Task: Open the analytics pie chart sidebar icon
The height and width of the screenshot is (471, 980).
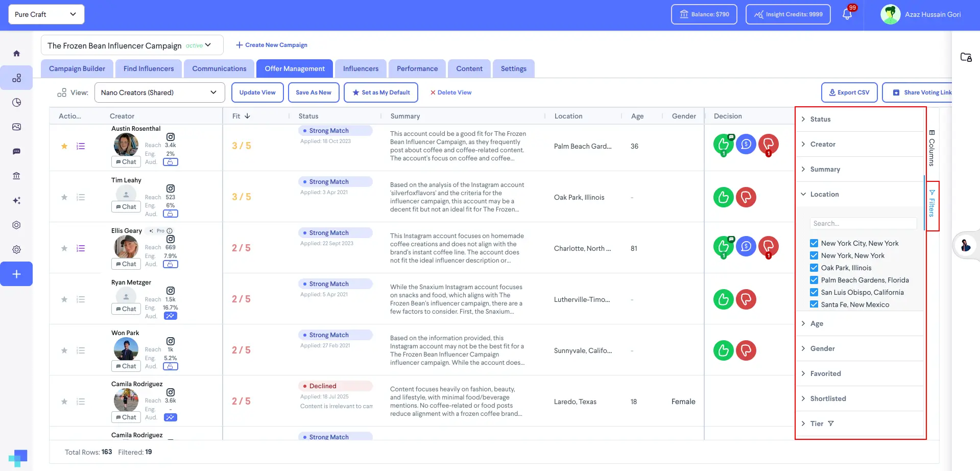Action: click(16, 102)
